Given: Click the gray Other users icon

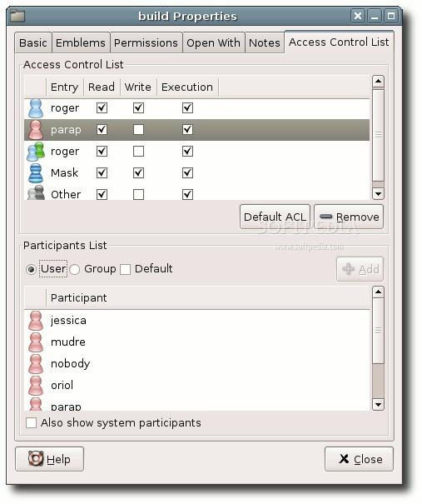Looking at the screenshot, I should click(x=36, y=193).
